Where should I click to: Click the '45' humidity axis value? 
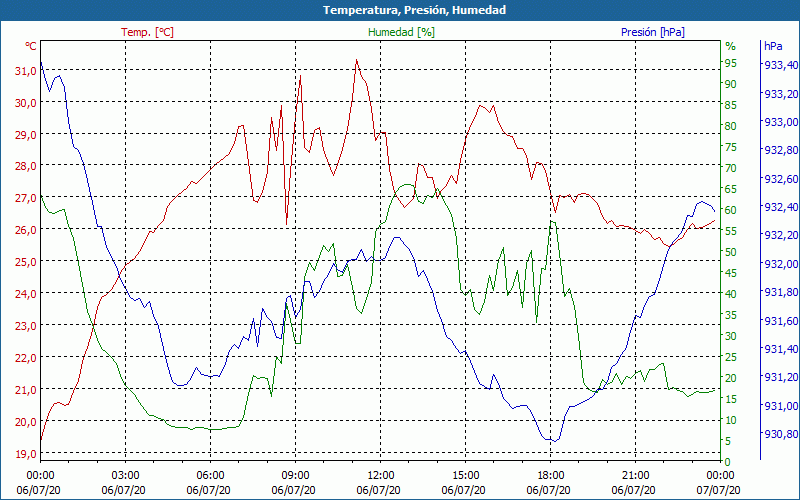(x=731, y=273)
